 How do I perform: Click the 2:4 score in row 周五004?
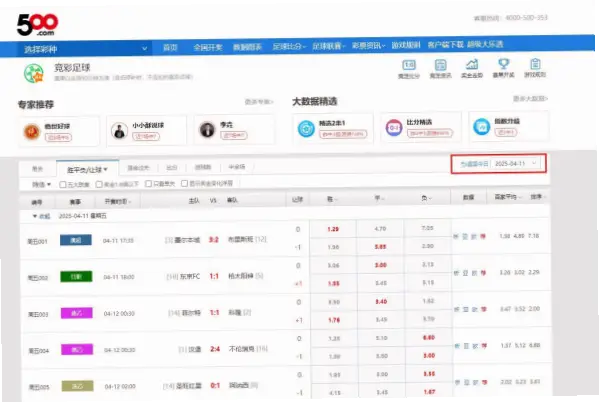pyautogui.click(x=215, y=349)
